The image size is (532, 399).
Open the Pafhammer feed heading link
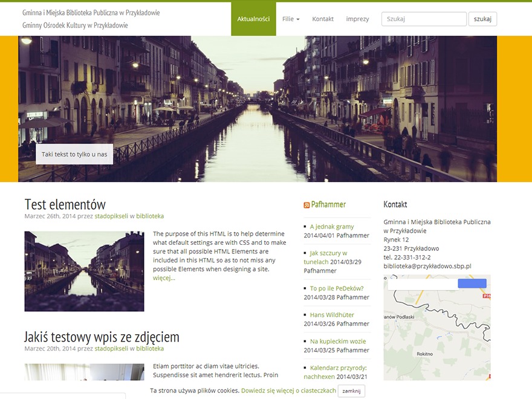click(x=328, y=204)
